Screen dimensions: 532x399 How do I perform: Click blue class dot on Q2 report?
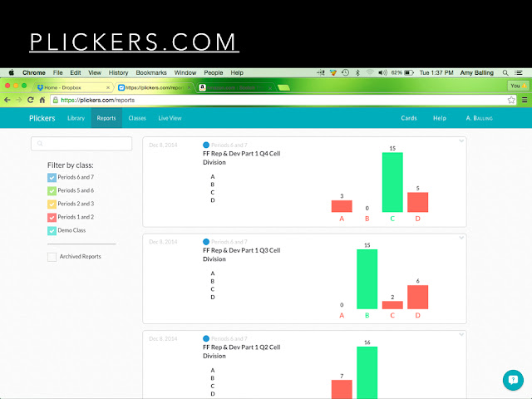coord(206,338)
